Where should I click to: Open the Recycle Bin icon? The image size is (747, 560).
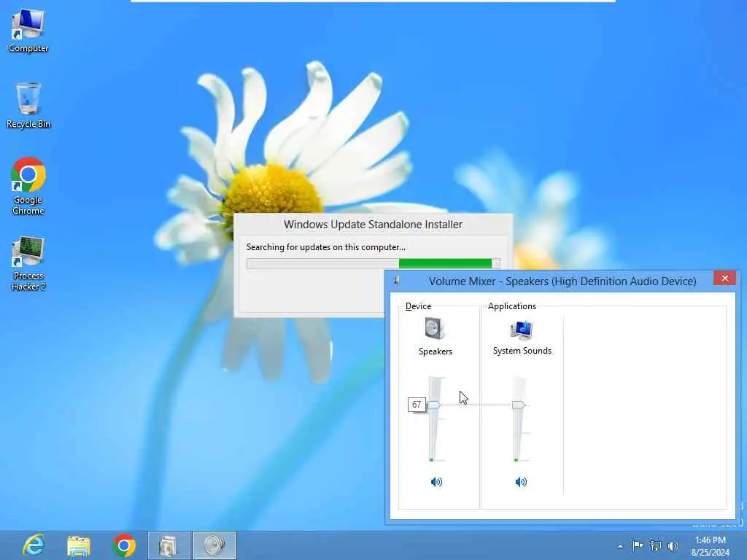pos(28,105)
